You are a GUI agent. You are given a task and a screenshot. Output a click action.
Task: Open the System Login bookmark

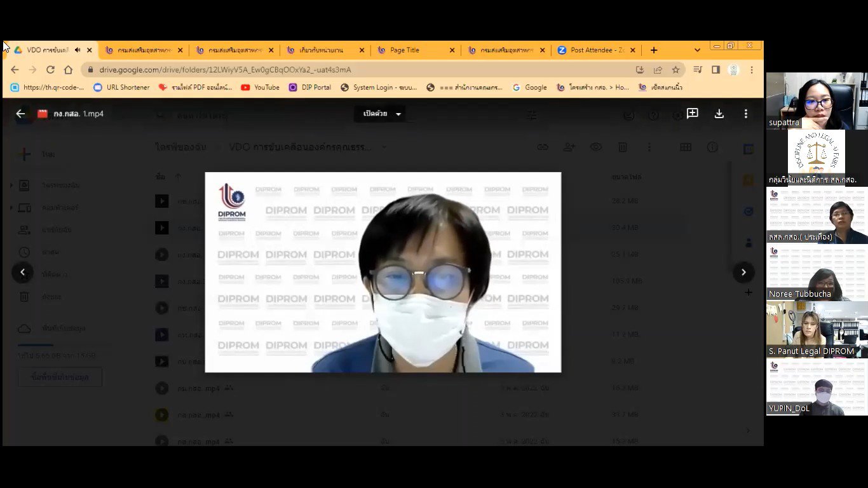(x=379, y=88)
